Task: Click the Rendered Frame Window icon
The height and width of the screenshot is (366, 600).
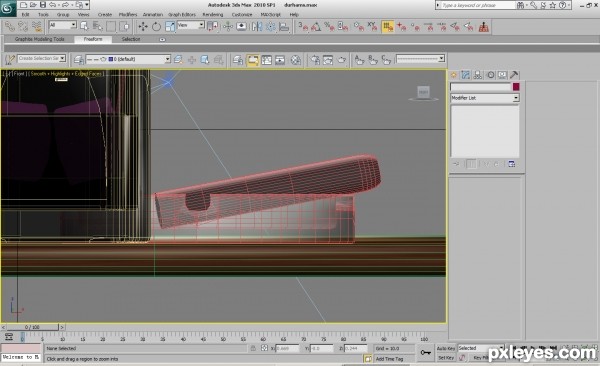Action: [328, 60]
